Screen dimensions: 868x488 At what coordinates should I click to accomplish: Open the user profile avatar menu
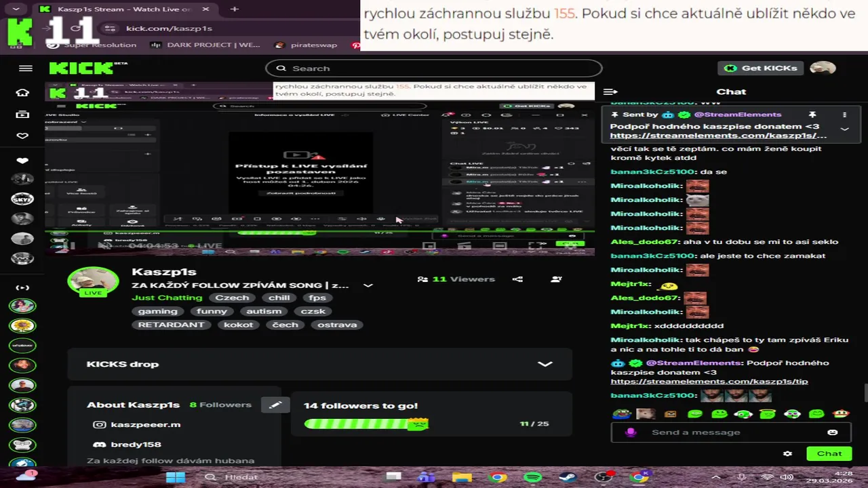[x=823, y=68]
